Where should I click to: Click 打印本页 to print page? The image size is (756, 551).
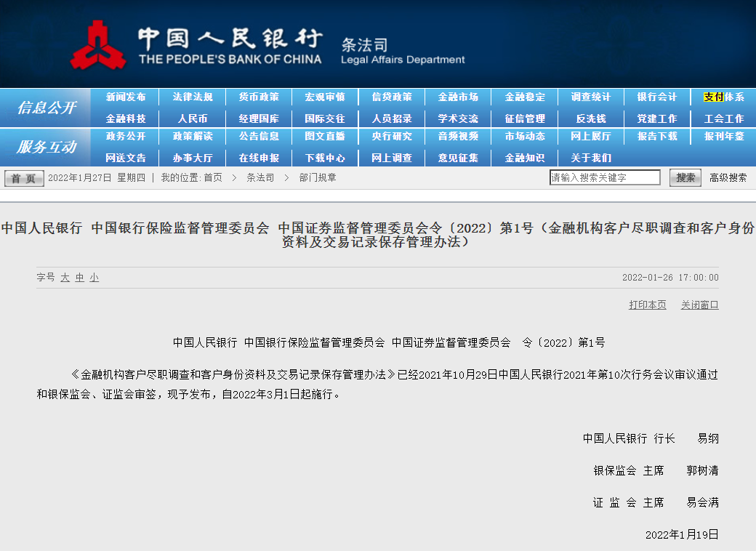coord(648,305)
